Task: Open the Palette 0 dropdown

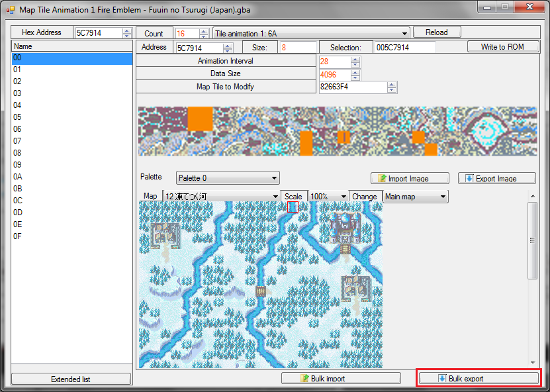Action: [228, 178]
